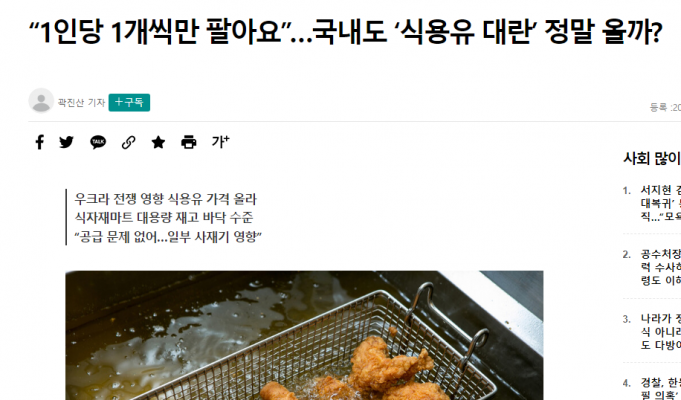Print article using printer icon
The width and height of the screenshot is (681, 400).
[188, 142]
